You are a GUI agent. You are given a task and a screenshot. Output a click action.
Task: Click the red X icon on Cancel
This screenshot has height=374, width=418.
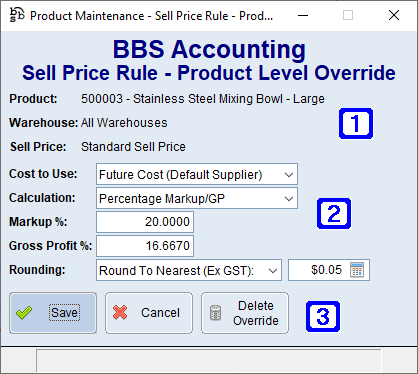(x=120, y=313)
